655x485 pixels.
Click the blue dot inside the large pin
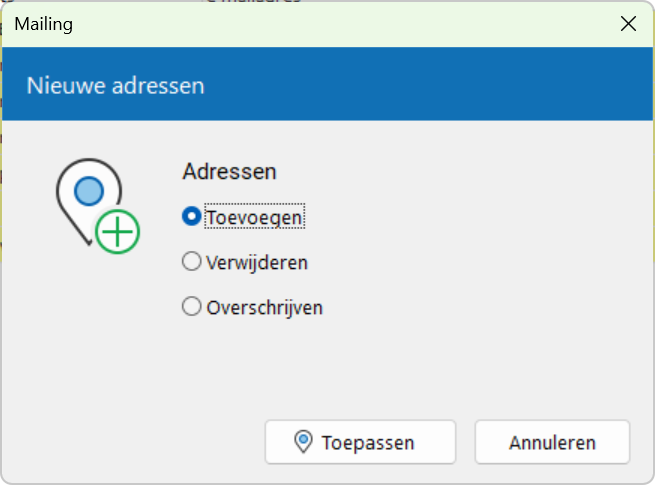pyautogui.click(x=89, y=191)
